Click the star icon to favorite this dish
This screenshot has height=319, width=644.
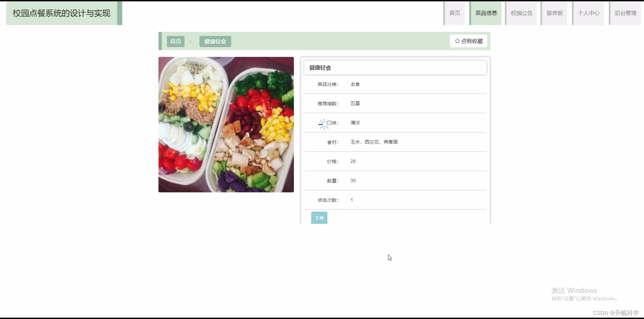[457, 41]
